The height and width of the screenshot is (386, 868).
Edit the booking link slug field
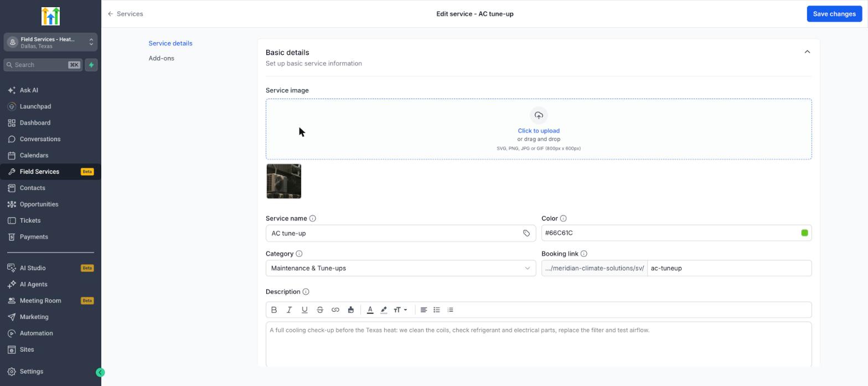[x=730, y=268]
